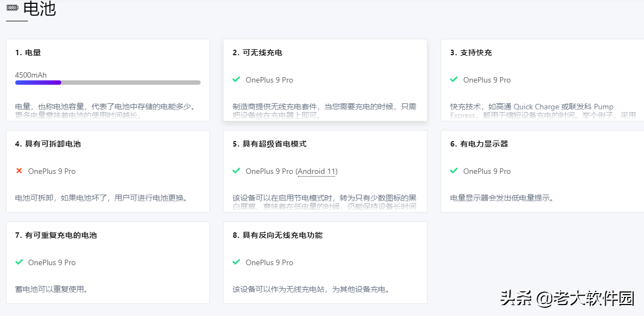This screenshot has width=644, height=316.
Task: Click the green checkmark in 有可重复充电的电池 card
Action: pos(19,262)
